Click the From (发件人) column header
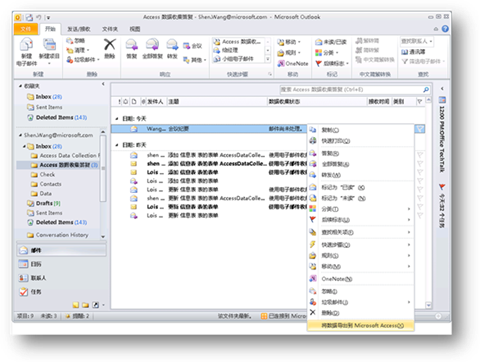This screenshot has height=362, width=480. [x=156, y=101]
